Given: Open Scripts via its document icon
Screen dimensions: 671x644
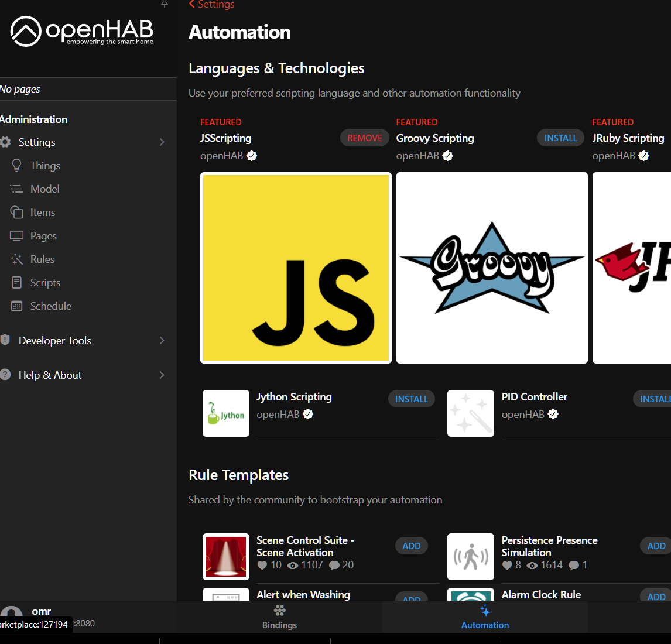Looking at the screenshot, I should (17, 283).
